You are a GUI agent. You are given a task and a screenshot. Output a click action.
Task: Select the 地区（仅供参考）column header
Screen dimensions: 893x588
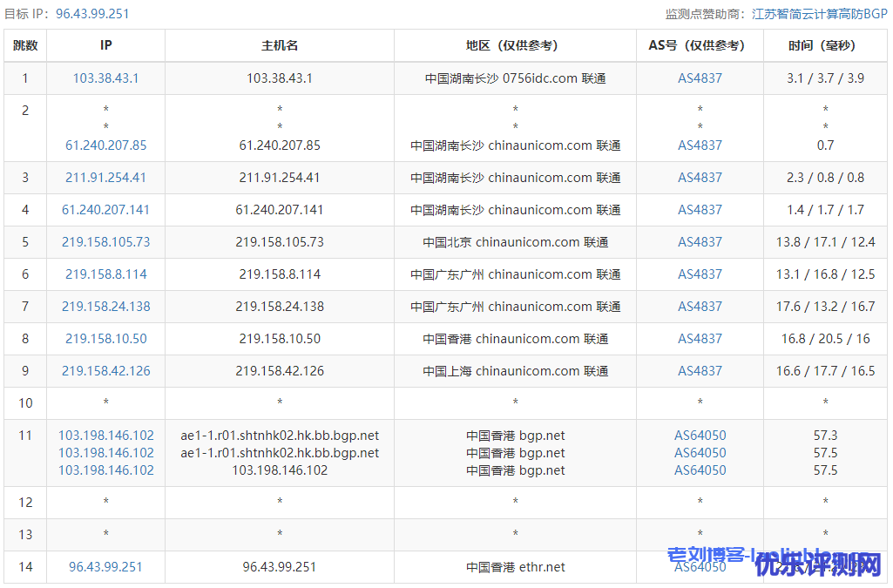point(515,45)
